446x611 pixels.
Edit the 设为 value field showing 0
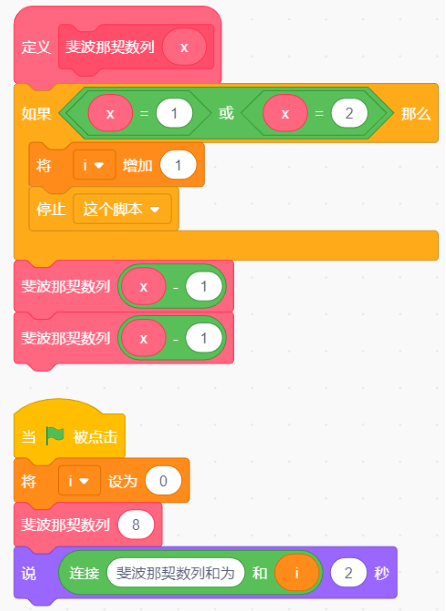[x=163, y=480]
